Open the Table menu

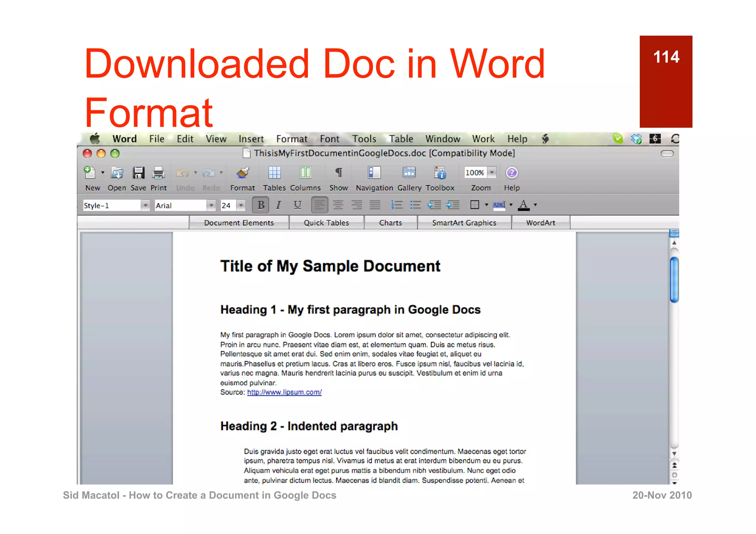point(401,139)
